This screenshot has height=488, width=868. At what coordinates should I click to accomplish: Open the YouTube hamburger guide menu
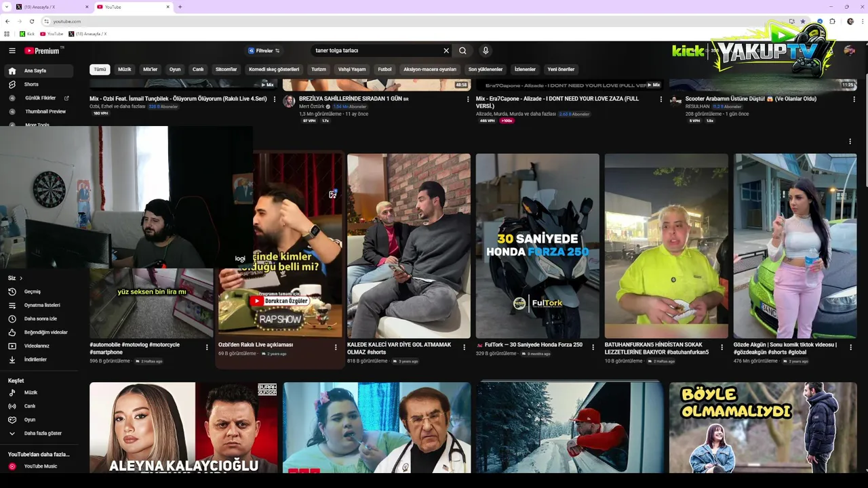point(12,51)
